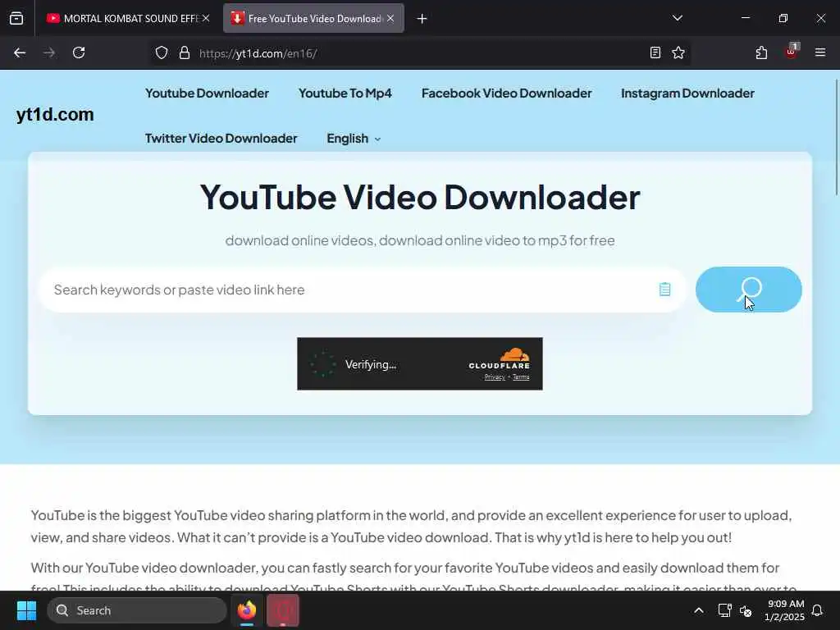The height and width of the screenshot is (630, 840).
Task: Click the paste clipboard icon in search field
Action: [664, 290]
